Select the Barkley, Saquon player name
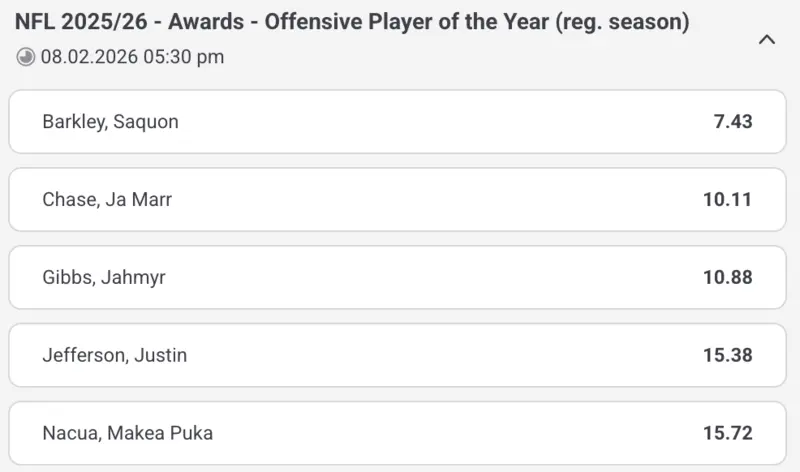Image resolution: width=800 pixels, height=472 pixels. [x=110, y=122]
